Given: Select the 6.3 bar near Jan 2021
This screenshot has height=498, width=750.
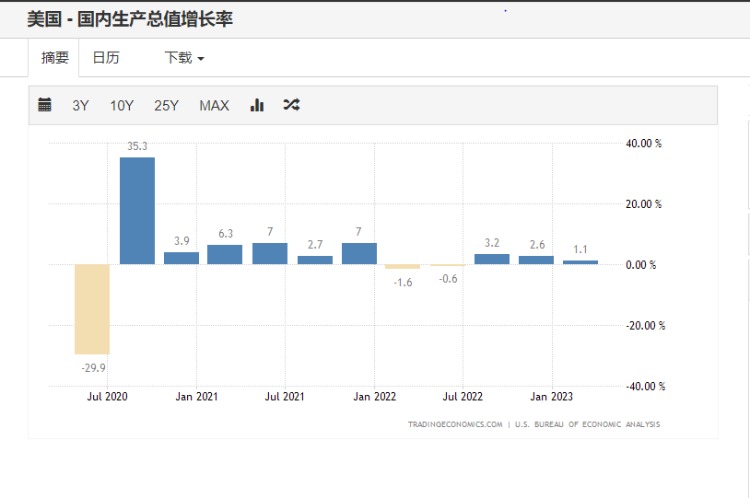Looking at the screenshot, I should click(225, 255).
